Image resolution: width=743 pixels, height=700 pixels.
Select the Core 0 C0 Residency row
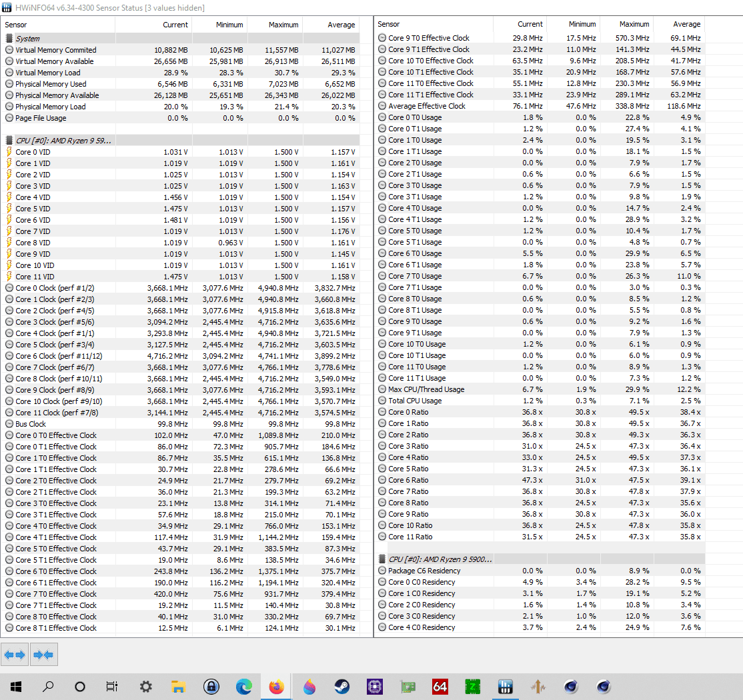(540, 582)
